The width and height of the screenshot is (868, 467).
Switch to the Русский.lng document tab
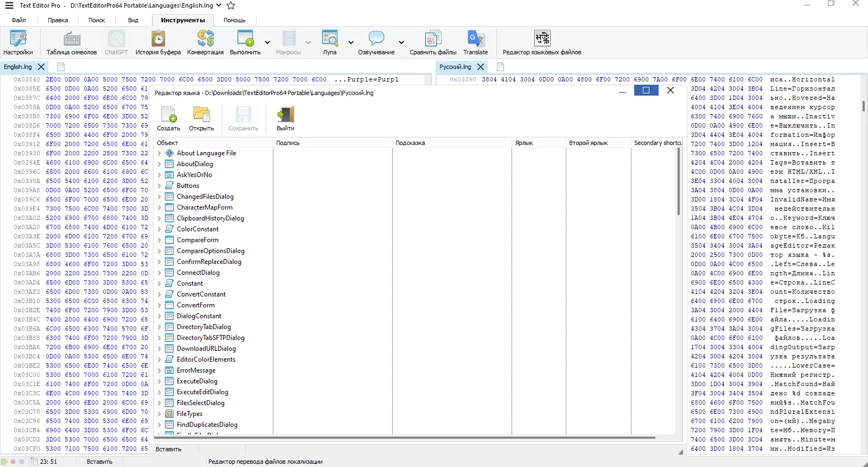pyautogui.click(x=455, y=67)
